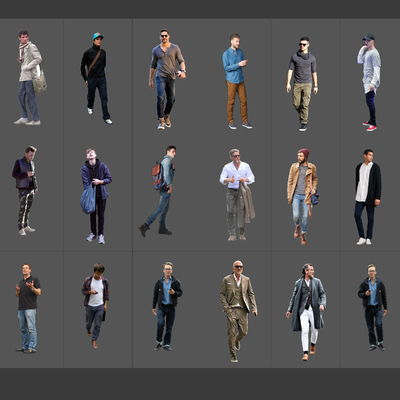Select bald man in olive three-piece suit
Image resolution: width=400 pixels, height=400 pixels.
pos(238,311)
